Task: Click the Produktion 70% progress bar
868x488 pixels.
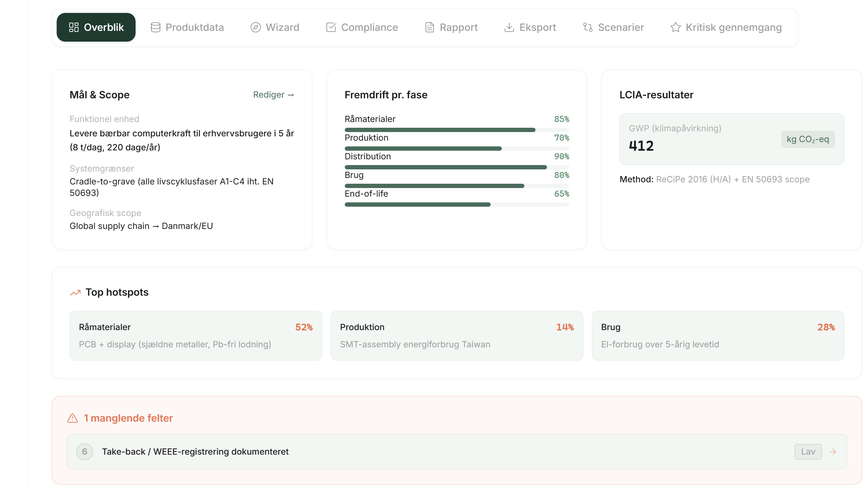Action: (x=457, y=149)
